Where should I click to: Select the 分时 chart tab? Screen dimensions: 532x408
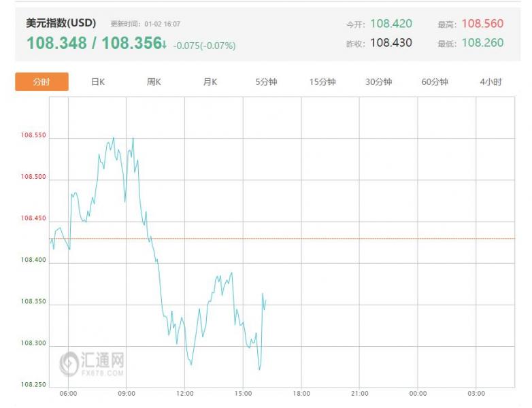(41, 82)
